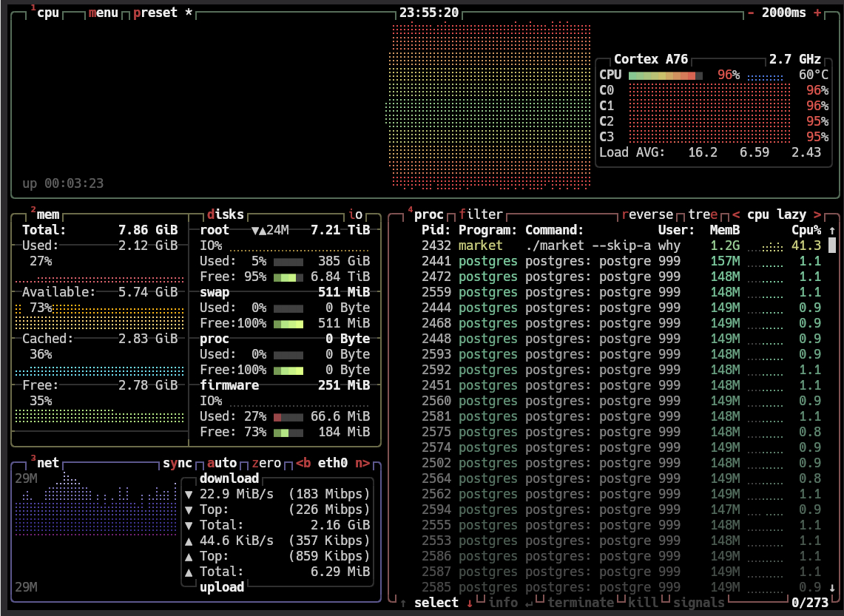Screen dimensions: 844x616
Task: Toggle reverse sorting in proc panel
Action: pyautogui.click(x=647, y=214)
